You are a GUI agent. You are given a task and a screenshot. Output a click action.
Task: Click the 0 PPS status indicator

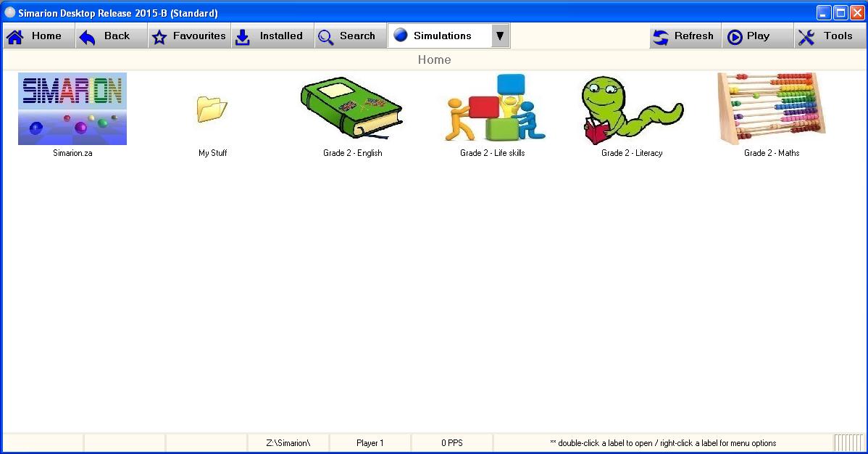[x=451, y=442]
